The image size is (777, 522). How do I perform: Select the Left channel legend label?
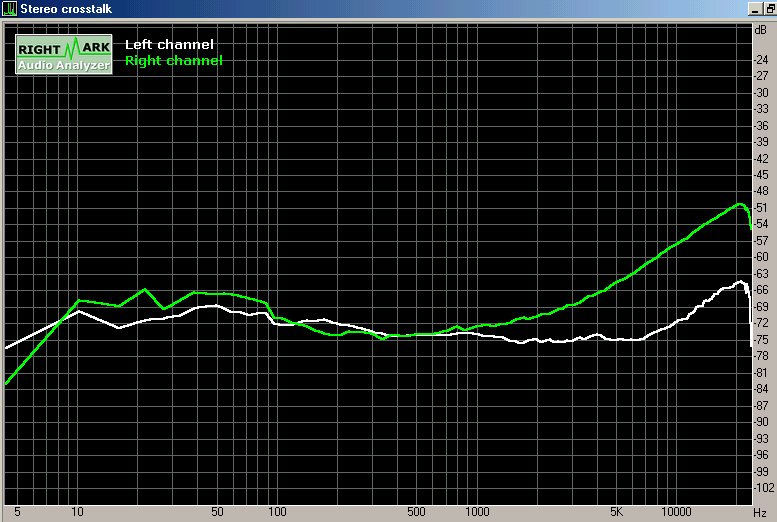pyautogui.click(x=169, y=45)
